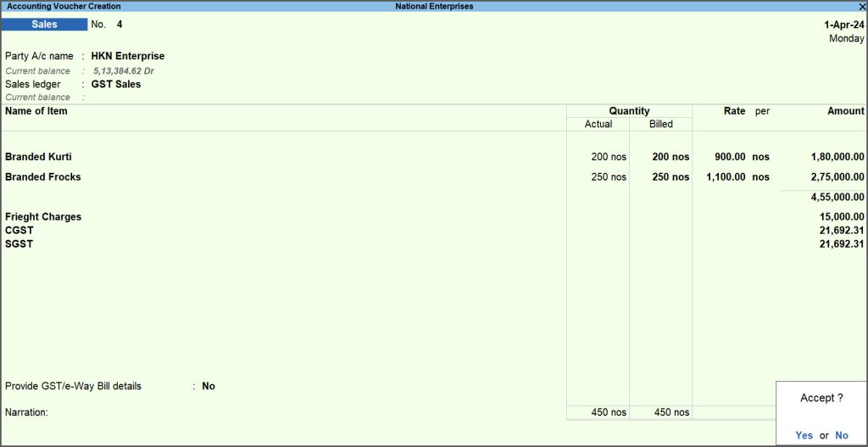Click the current balance 5,13,384.62 Dr

124,71
